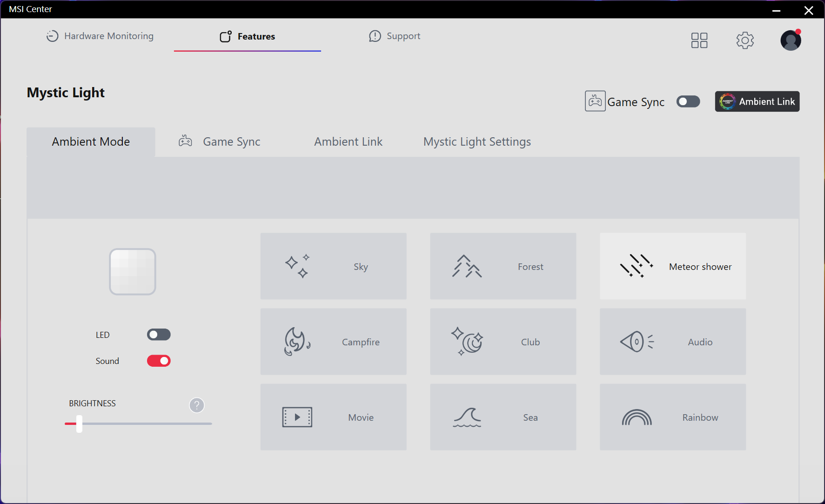The image size is (825, 504).
Task: Click the Forest label text
Action: [530, 267]
